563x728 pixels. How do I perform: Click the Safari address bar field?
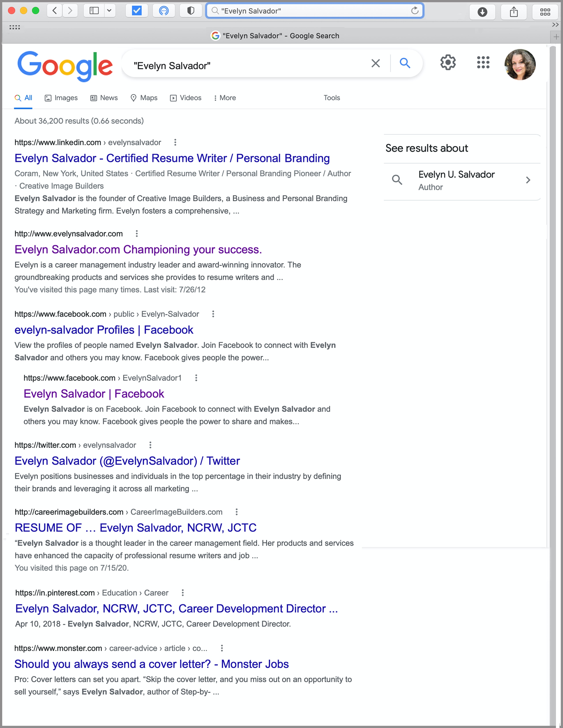pos(315,11)
